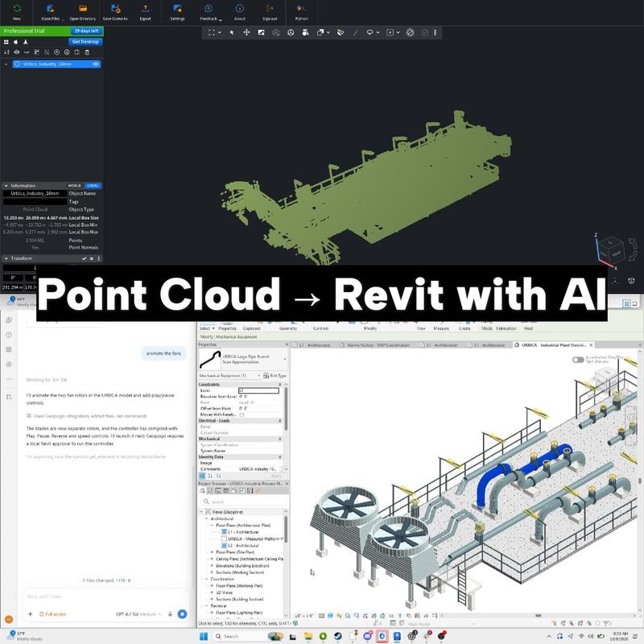Click the weather widget on taskbar
Image resolution: width=644 pixels, height=644 pixels.
pos(25,636)
